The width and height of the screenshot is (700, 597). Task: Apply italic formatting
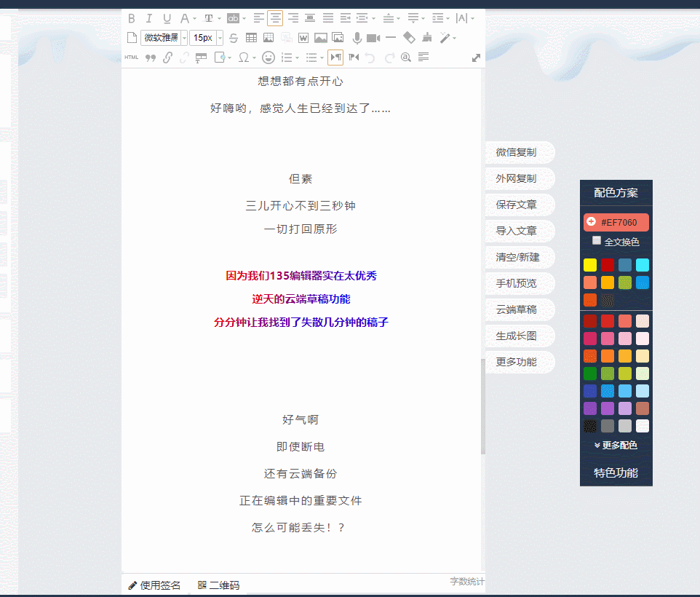click(x=149, y=18)
